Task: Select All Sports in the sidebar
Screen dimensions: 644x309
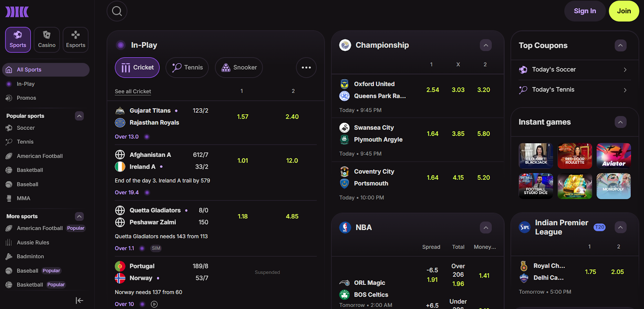Action: coord(46,70)
